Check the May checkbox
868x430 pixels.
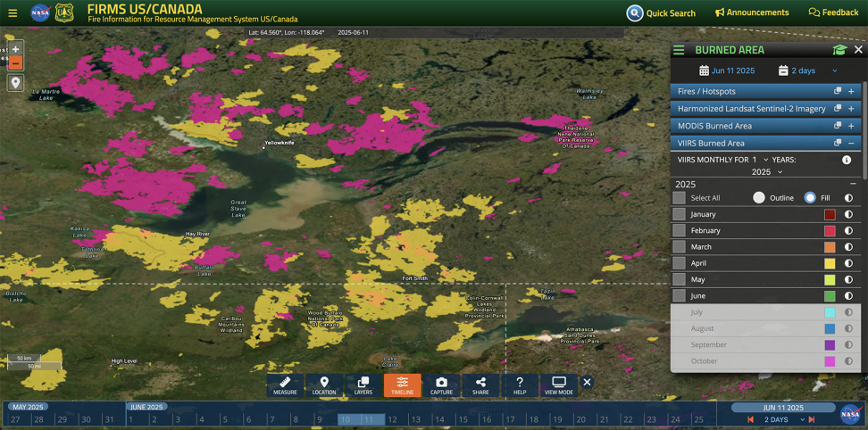point(680,279)
